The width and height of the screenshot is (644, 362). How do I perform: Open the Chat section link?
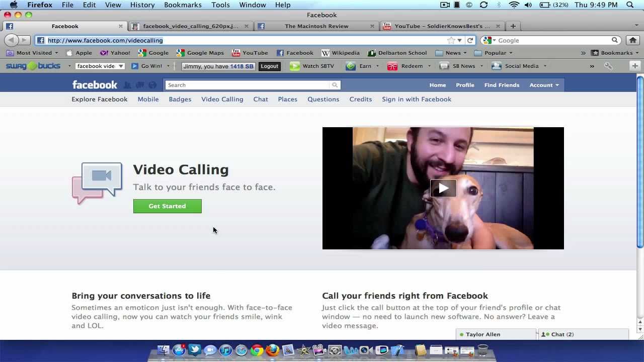pos(261,99)
